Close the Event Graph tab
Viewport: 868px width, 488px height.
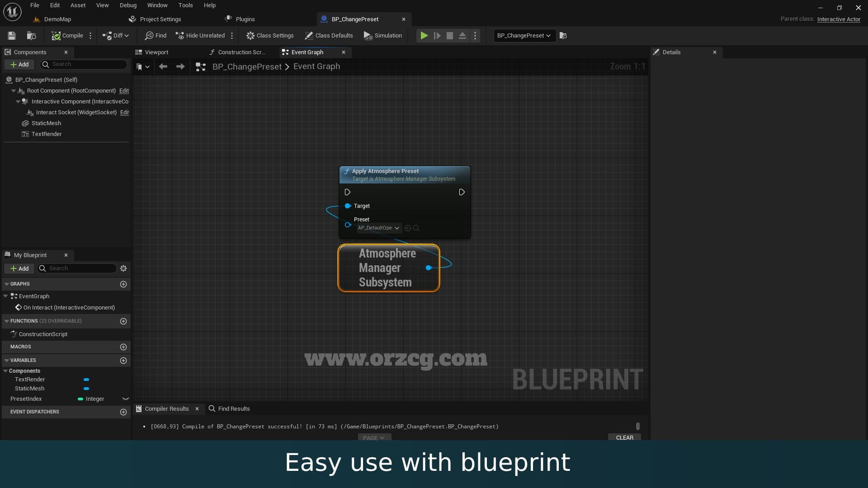(x=344, y=52)
